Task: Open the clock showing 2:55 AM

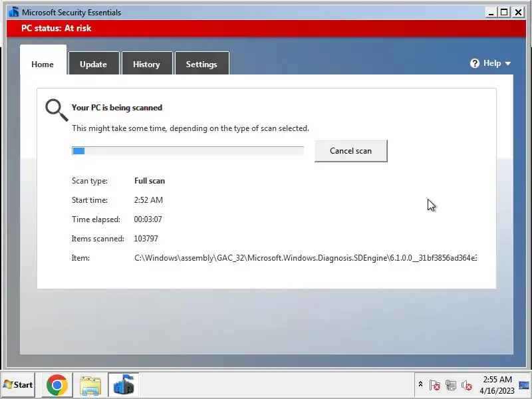Action: point(497,385)
